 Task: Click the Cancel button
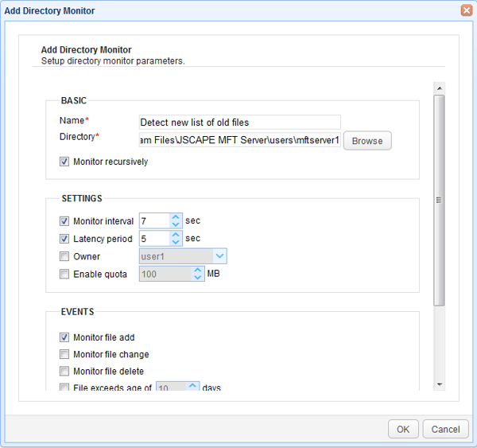pos(445,429)
